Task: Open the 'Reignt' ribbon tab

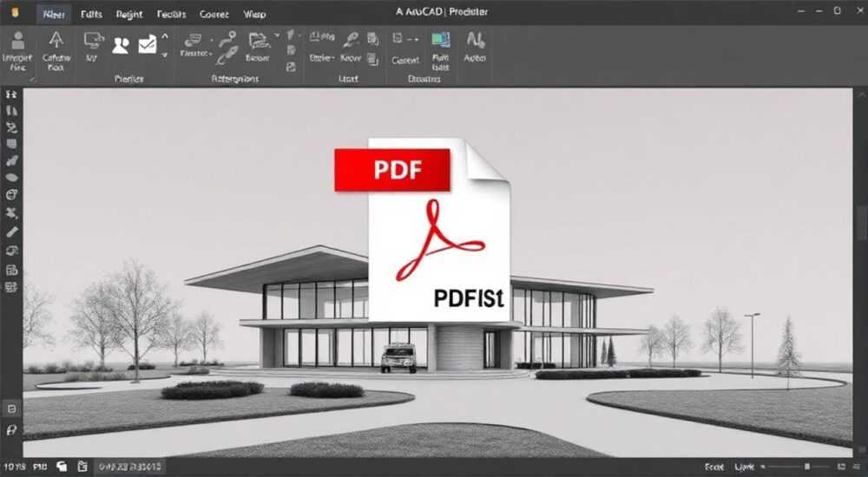Action: pyautogui.click(x=129, y=15)
